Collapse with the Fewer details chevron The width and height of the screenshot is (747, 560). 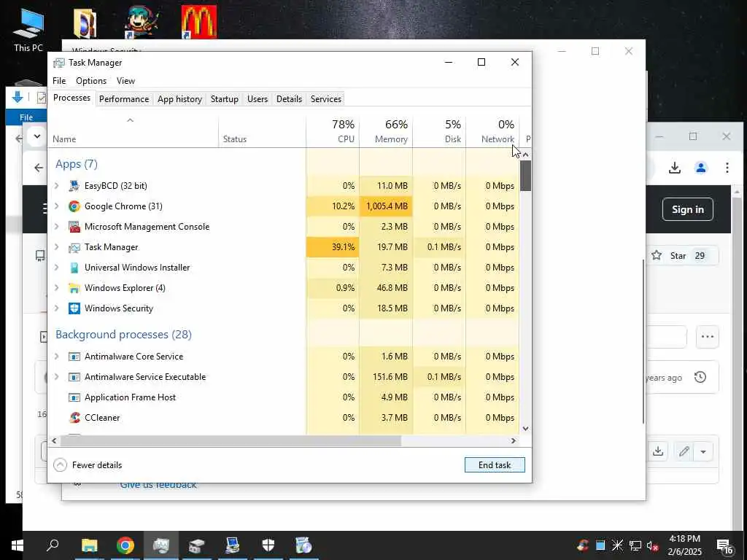coord(60,464)
